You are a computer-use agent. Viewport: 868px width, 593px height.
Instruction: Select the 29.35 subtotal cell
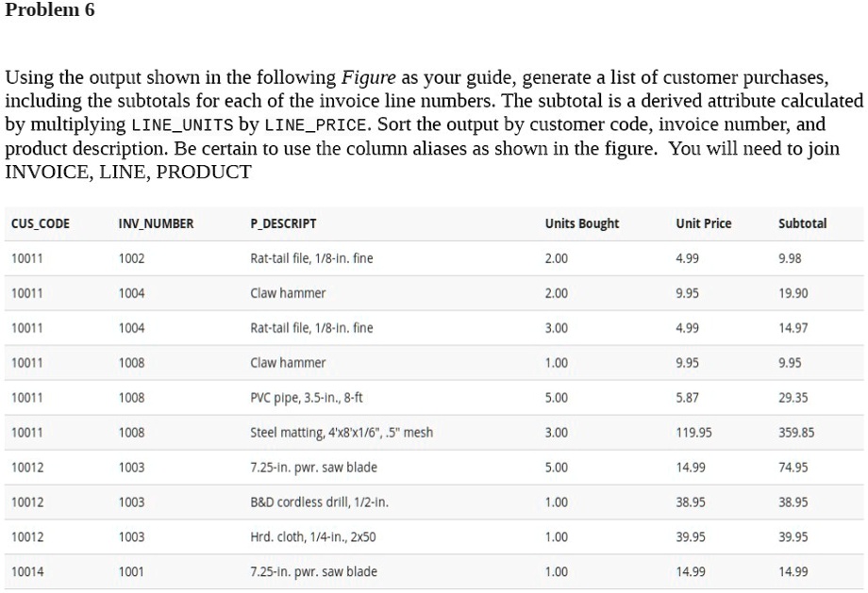793,398
